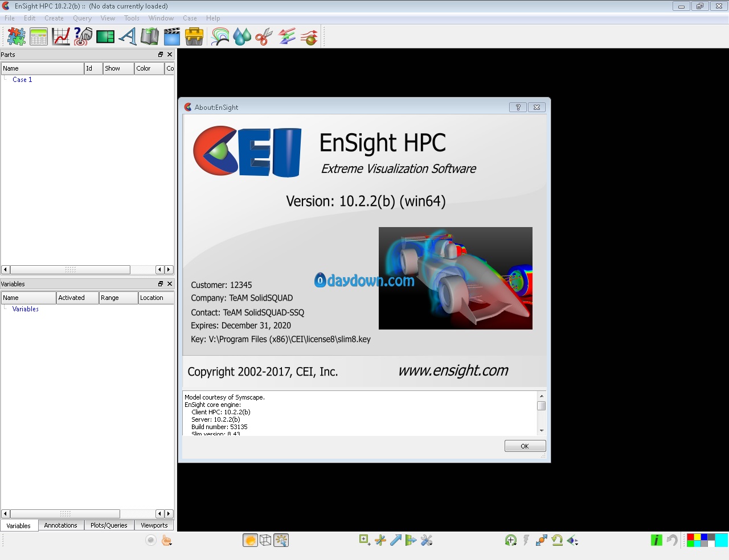
Task: Click the round record button in bottom toolbar
Action: click(x=151, y=540)
